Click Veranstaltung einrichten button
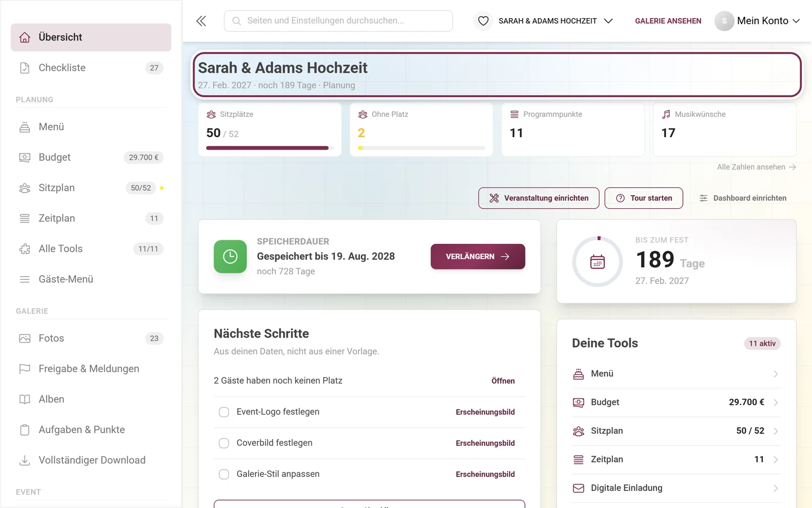The height and width of the screenshot is (508, 812). (x=539, y=198)
